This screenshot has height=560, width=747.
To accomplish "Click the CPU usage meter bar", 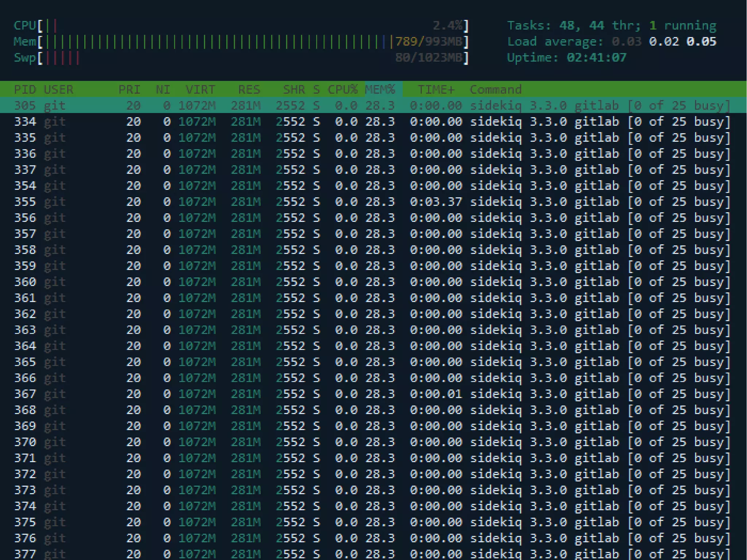I will point(241,26).
